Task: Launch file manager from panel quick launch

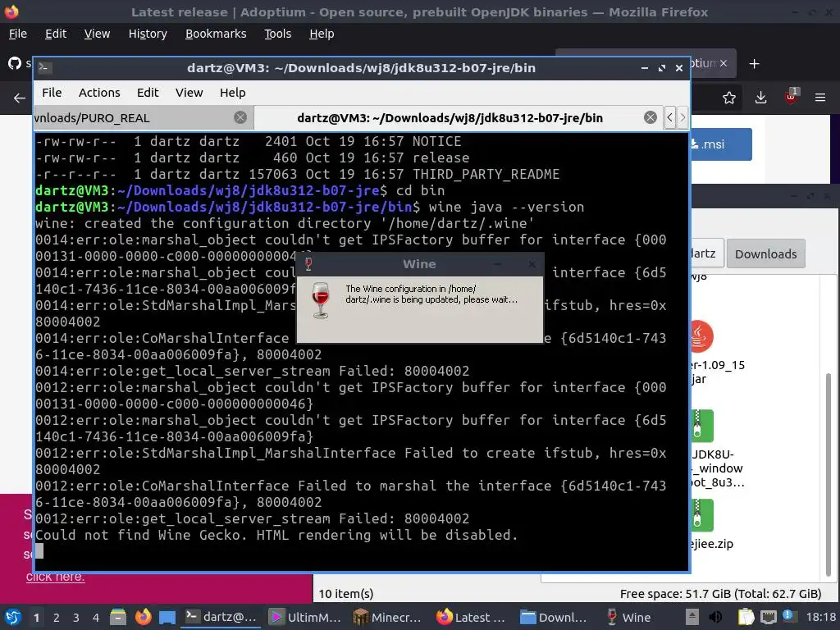Action: pyautogui.click(x=118, y=617)
